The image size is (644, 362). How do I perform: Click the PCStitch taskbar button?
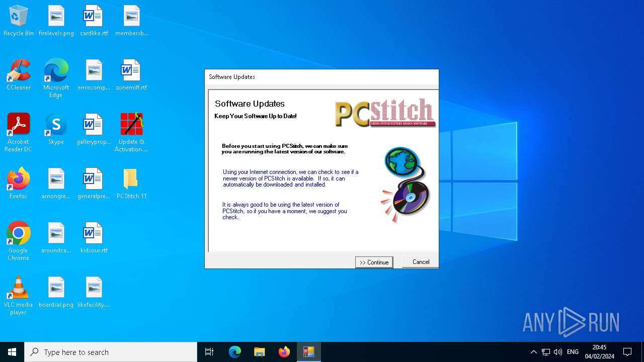309,352
